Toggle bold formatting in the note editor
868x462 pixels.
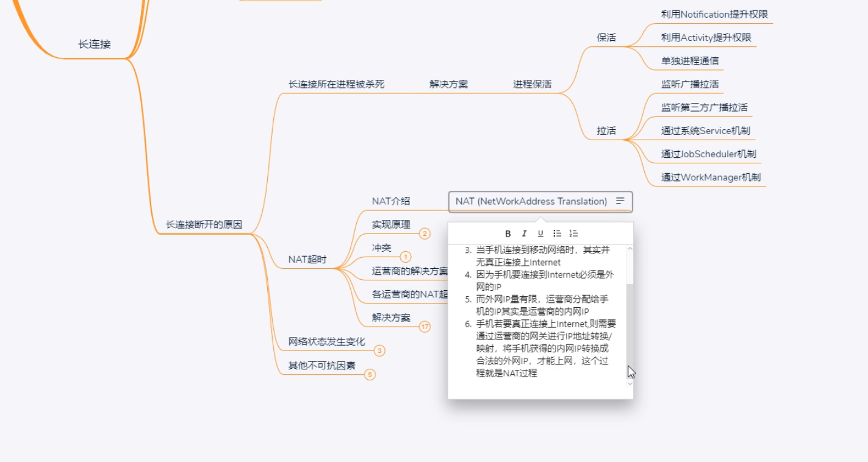(x=507, y=233)
